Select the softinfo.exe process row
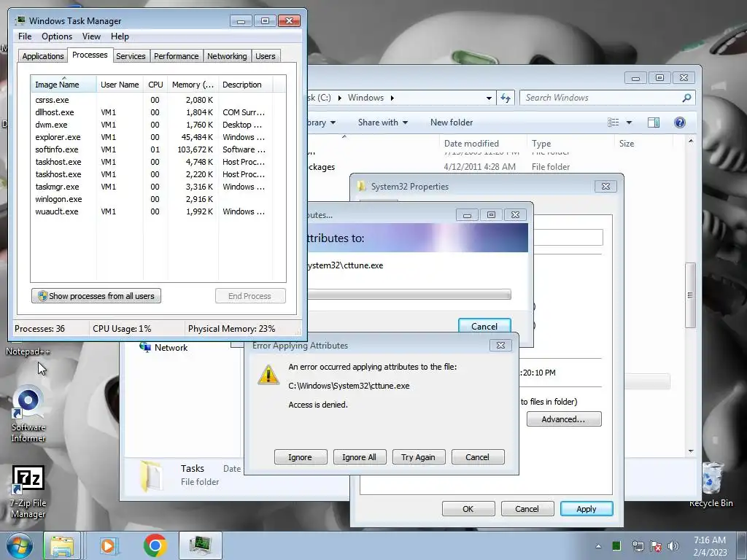Viewport: 747px width, 560px height. 158,149
